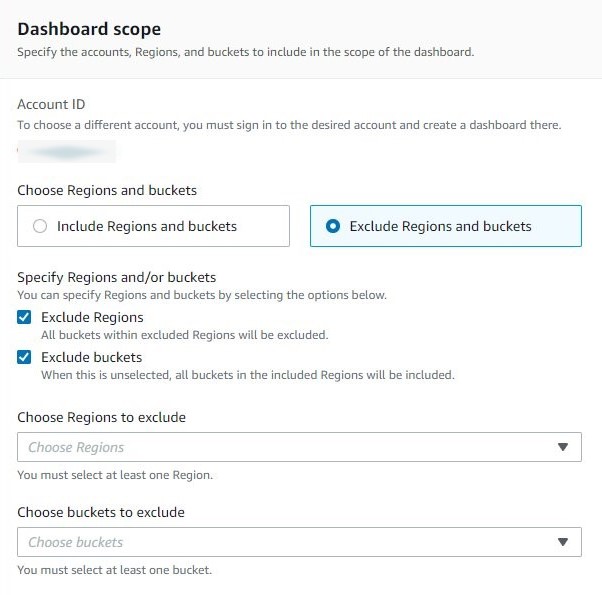Screen dimensions: 602x595
Task: Uncheck the Exclude buckets checkbox
Action: coord(25,357)
